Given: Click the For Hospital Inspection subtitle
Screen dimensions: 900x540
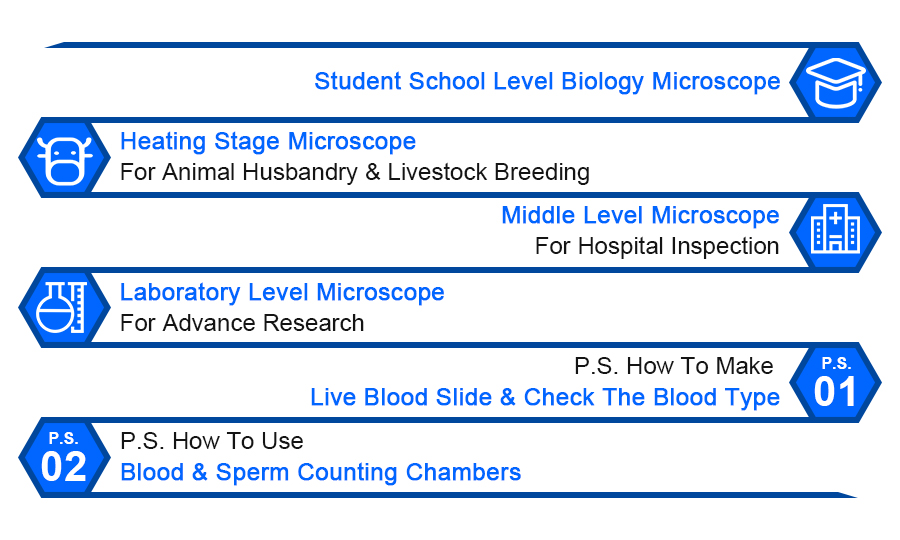Looking at the screenshot, I should [657, 246].
